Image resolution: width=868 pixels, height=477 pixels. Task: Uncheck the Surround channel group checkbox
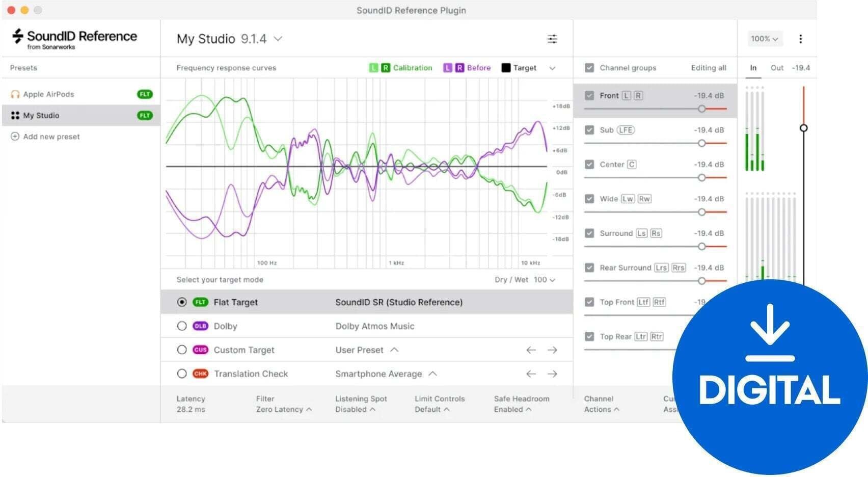[589, 233]
